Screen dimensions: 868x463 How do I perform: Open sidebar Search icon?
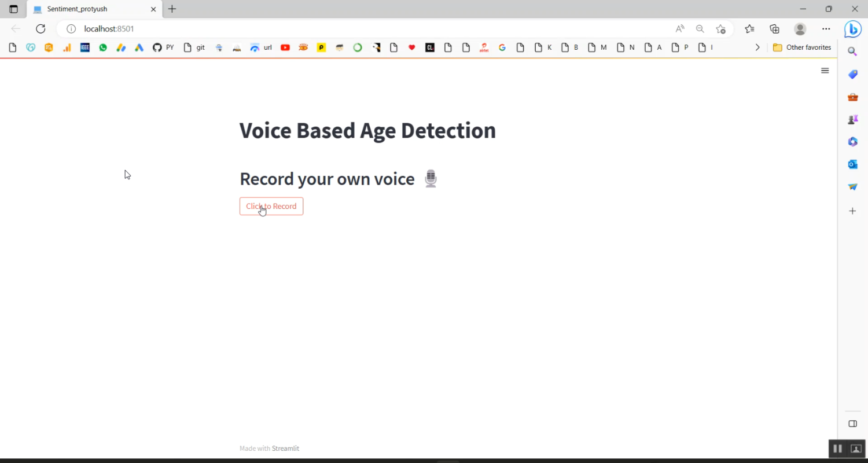click(x=852, y=52)
